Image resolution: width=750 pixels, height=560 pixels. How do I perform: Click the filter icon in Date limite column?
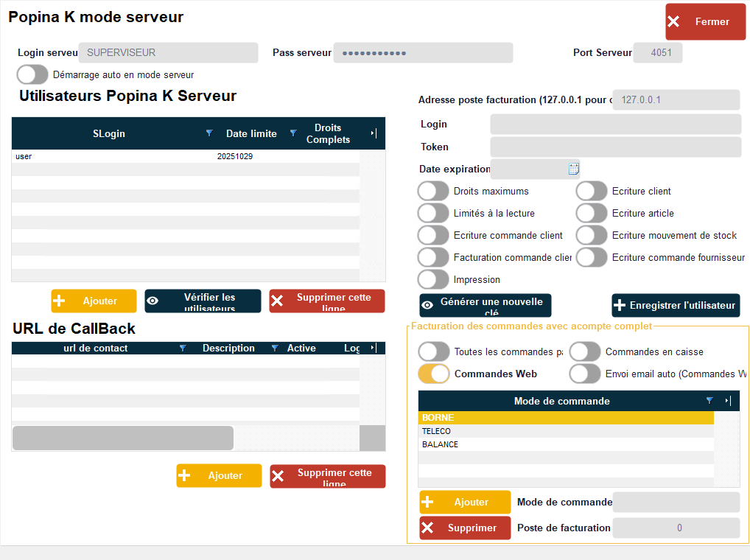[x=292, y=133]
